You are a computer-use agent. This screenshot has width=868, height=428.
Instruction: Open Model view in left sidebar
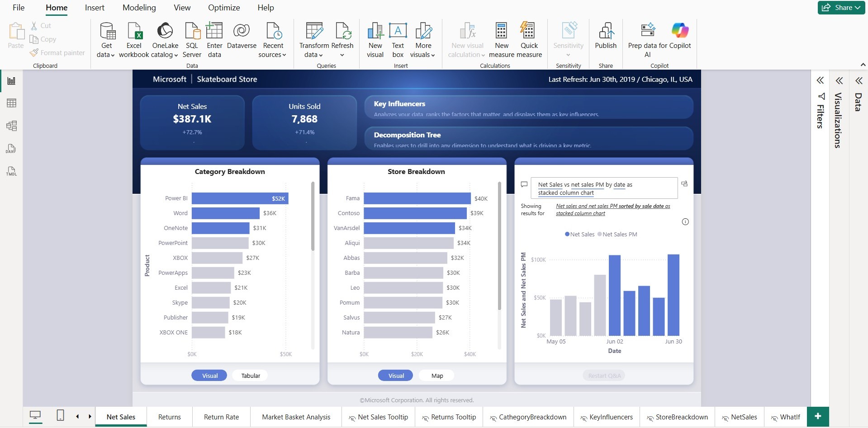click(x=12, y=126)
